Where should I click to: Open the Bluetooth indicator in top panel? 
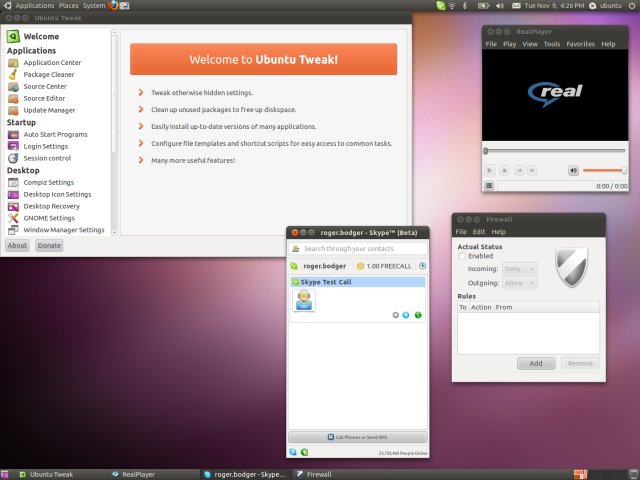(465, 6)
